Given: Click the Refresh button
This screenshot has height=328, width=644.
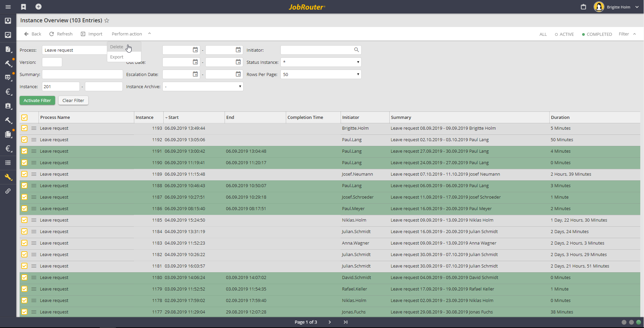Looking at the screenshot, I should click(x=61, y=34).
